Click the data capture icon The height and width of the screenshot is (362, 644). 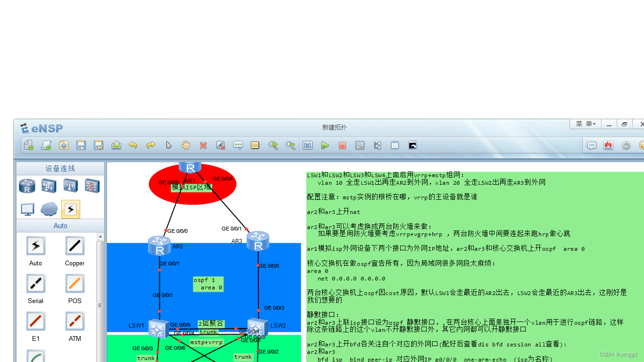[x=360, y=145]
